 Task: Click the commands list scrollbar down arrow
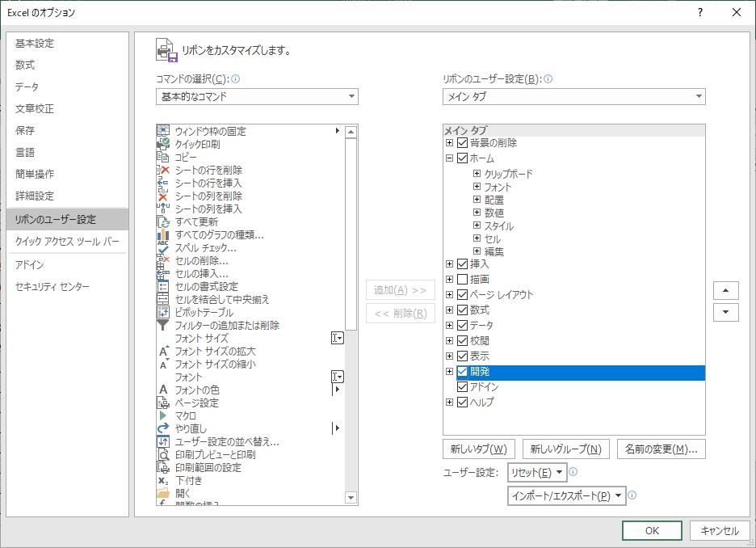pos(350,499)
